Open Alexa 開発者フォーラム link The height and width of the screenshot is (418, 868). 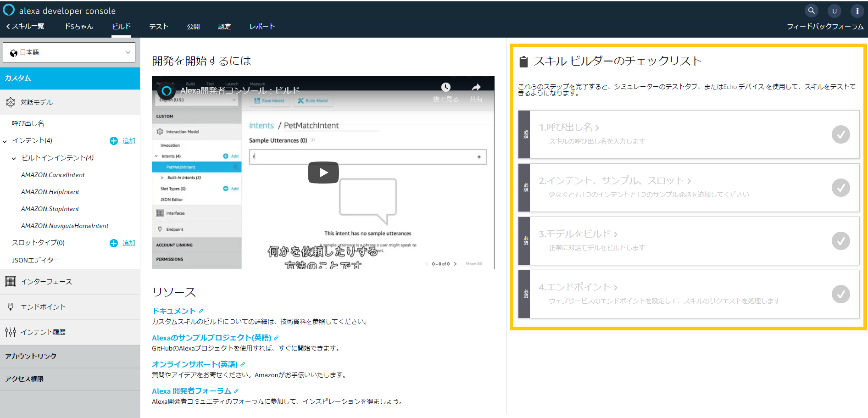[191, 391]
